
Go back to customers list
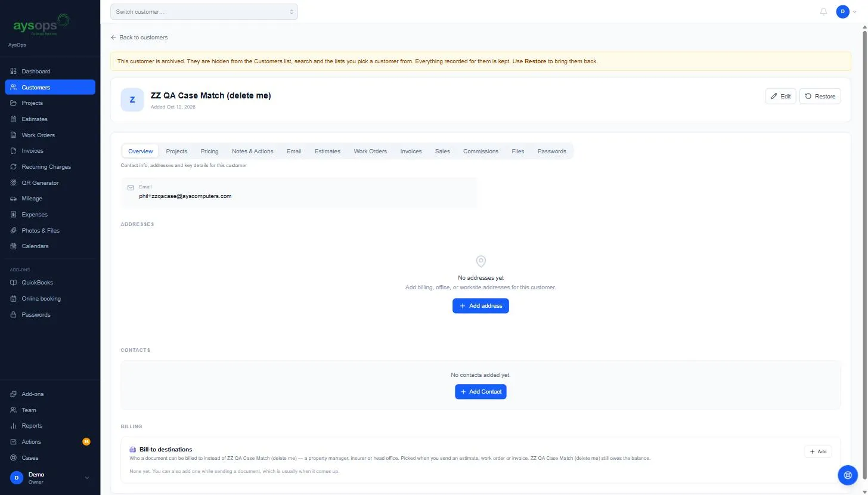tap(139, 38)
